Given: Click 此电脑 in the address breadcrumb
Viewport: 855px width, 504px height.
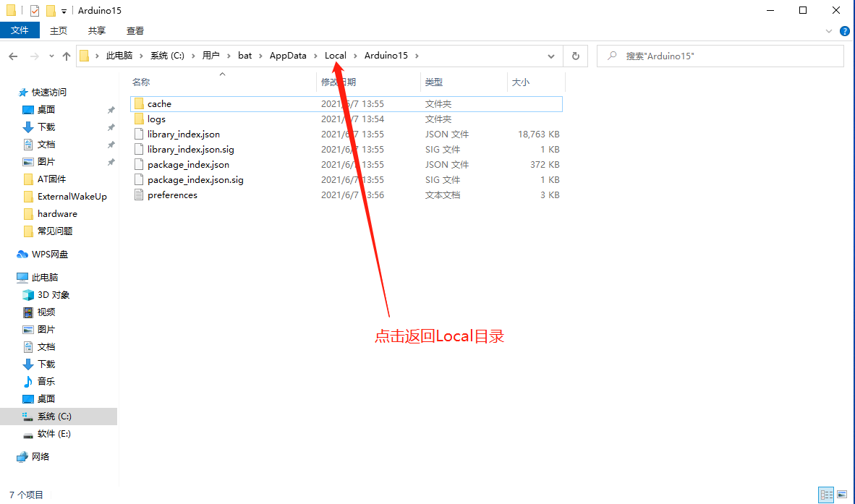Looking at the screenshot, I should click(119, 56).
